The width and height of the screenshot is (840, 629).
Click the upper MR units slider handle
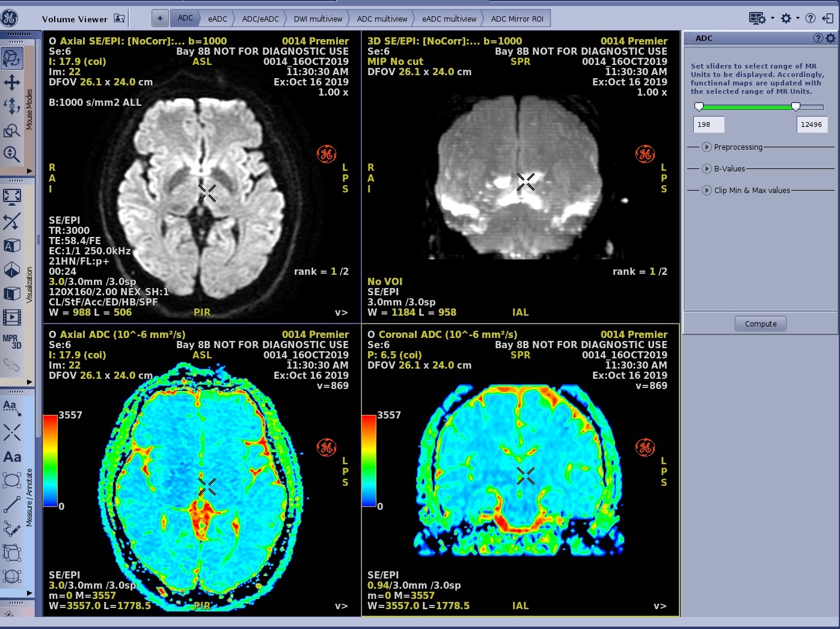(x=796, y=107)
